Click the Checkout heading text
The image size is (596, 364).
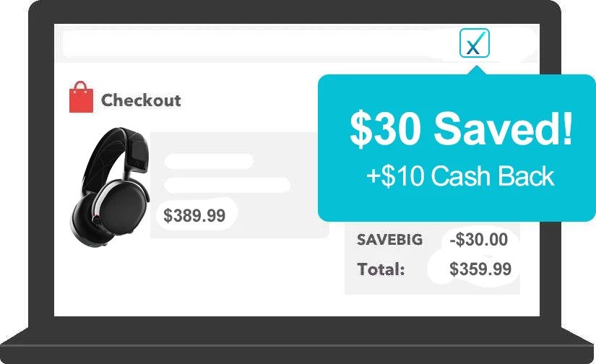coord(141,100)
